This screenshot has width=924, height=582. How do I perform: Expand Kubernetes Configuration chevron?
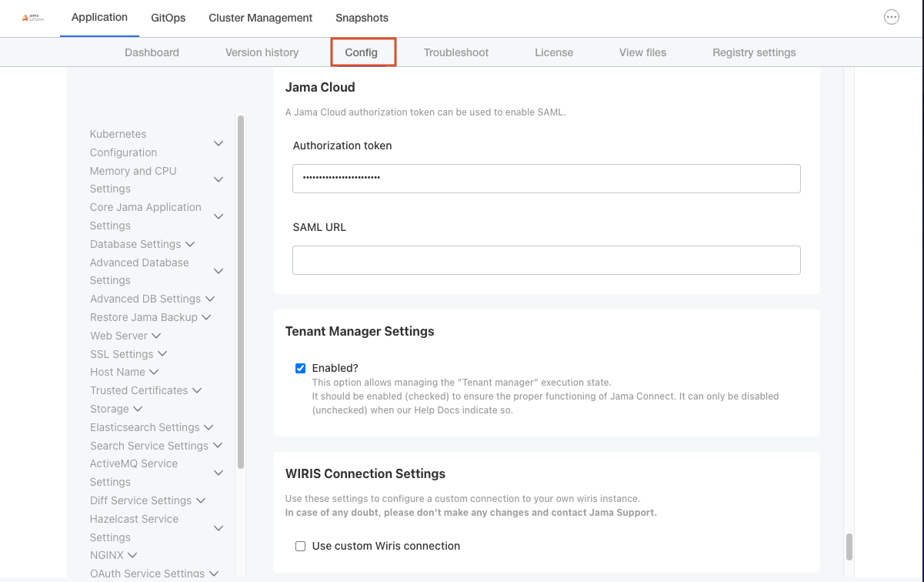click(218, 143)
